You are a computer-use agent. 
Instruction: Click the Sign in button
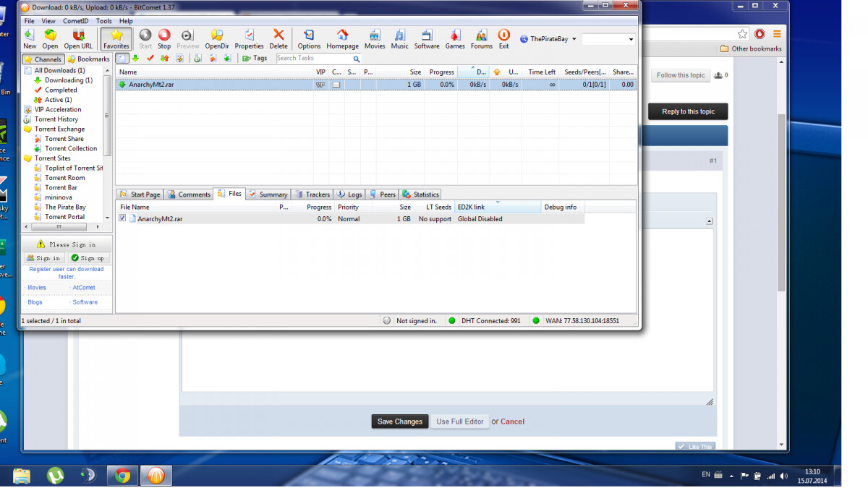[x=43, y=258]
